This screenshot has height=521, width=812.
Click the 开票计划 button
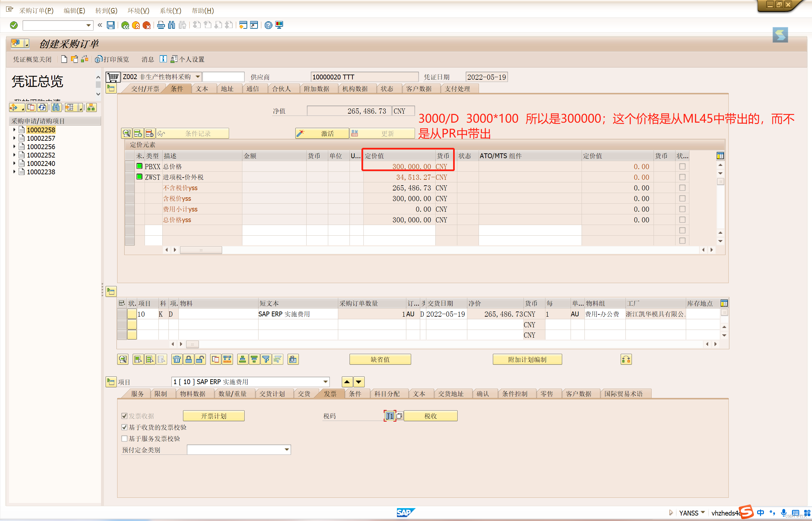(x=213, y=416)
